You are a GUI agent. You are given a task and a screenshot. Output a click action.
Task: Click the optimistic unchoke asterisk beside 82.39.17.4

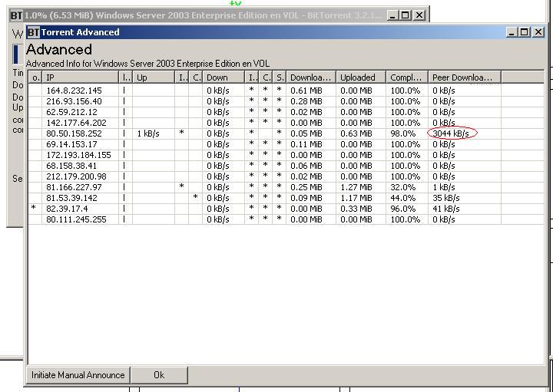tap(34, 208)
